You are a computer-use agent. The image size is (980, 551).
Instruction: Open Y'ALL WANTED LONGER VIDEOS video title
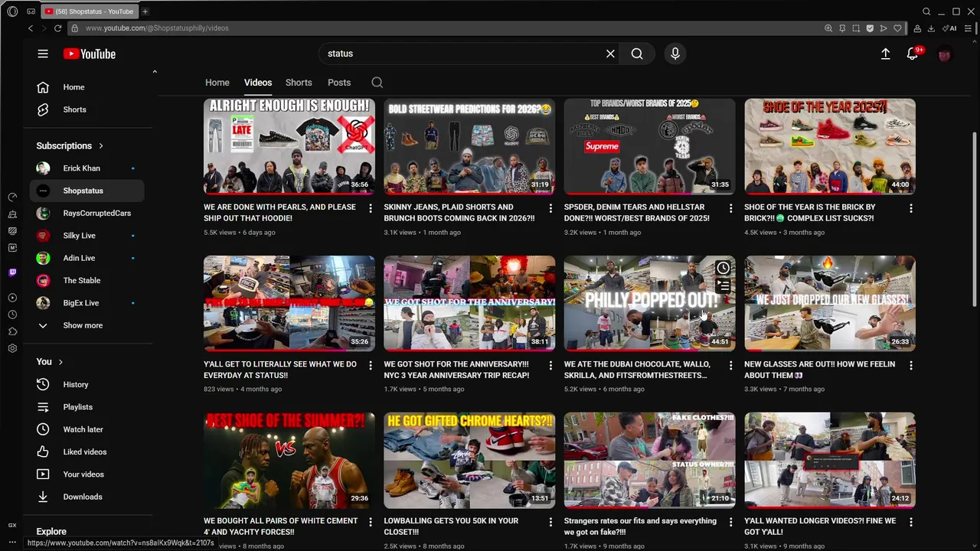pos(820,527)
